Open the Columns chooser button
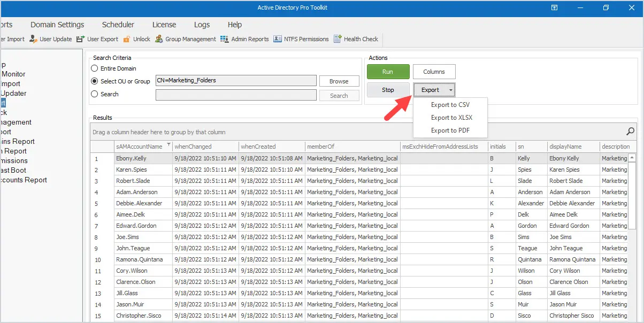644x323 pixels. (x=434, y=72)
